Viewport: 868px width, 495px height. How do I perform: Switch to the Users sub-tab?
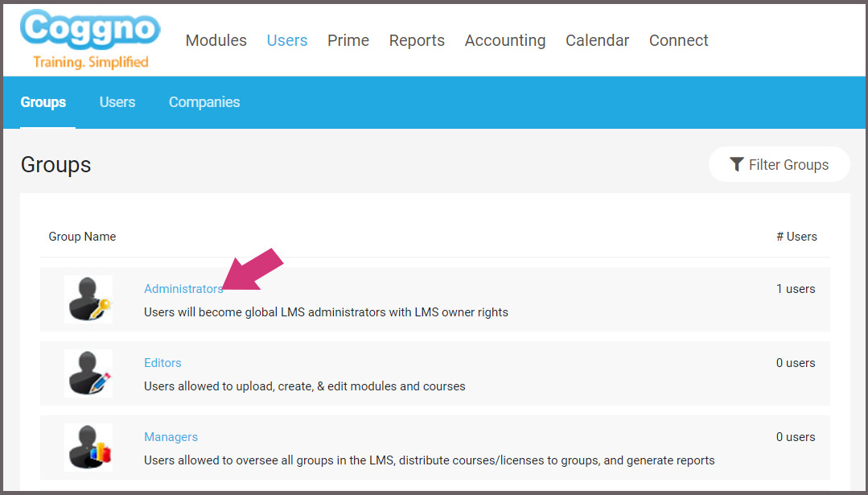point(117,102)
